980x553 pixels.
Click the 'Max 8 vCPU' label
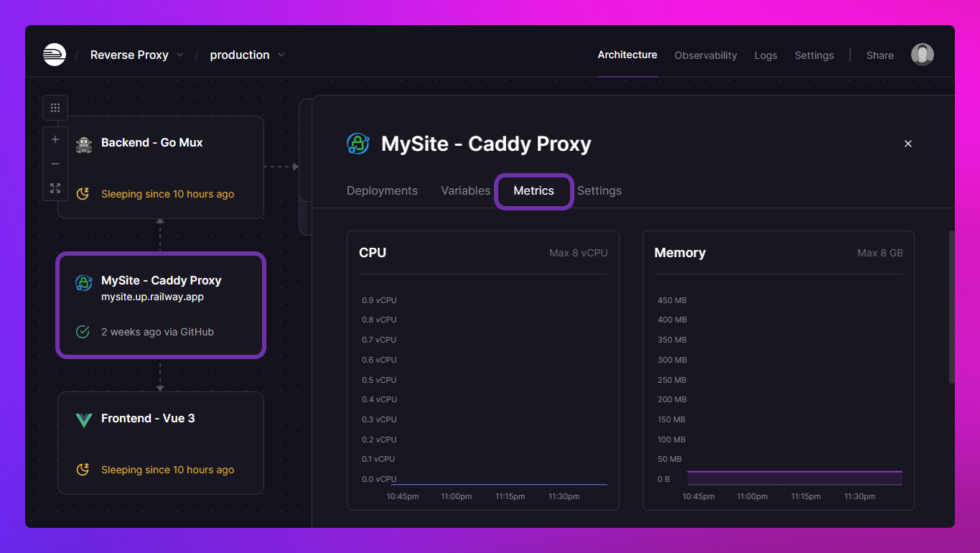click(x=579, y=253)
